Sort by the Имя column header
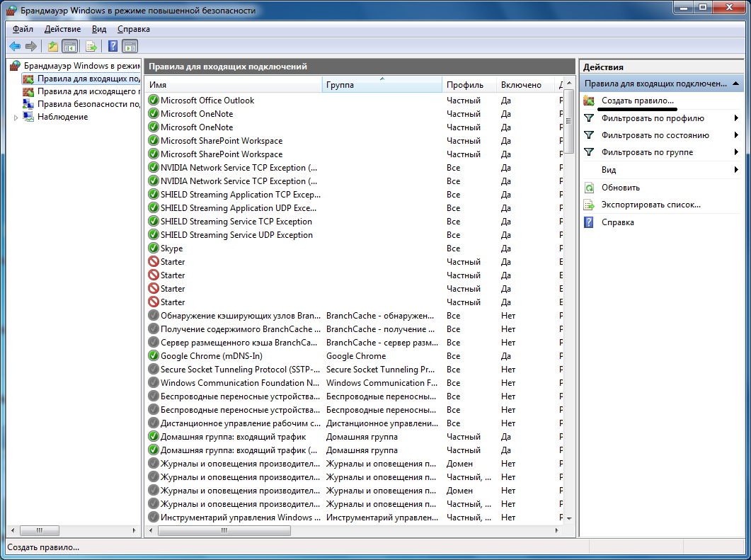This screenshot has width=751, height=560. click(234, 85)
